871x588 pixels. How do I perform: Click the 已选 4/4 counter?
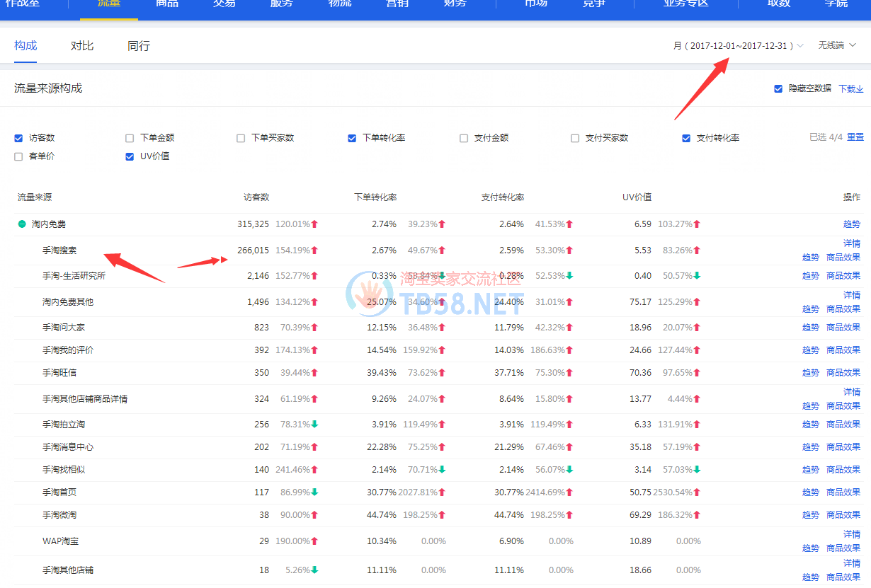tap(826, 137)
